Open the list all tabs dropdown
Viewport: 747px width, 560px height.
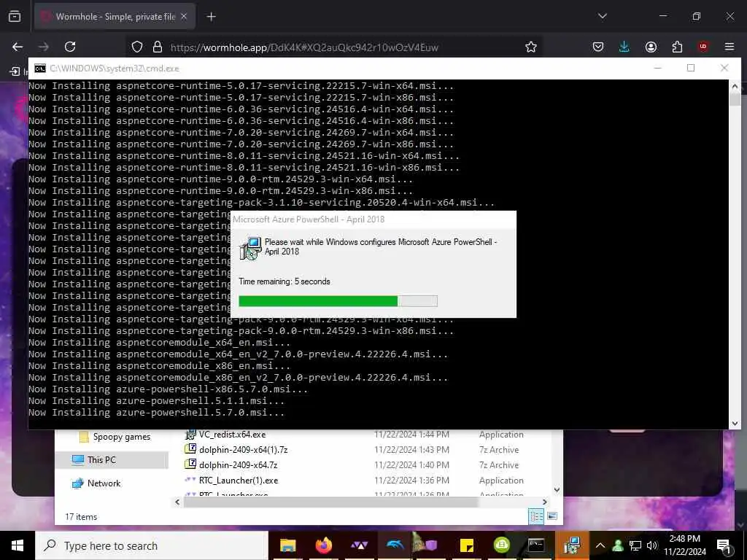602,16
